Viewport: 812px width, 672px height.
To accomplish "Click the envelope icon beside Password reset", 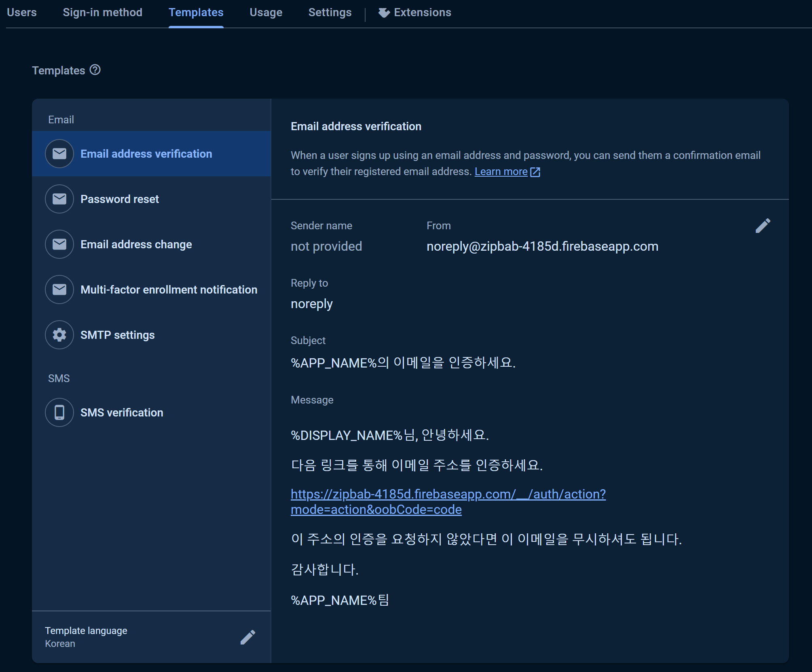I will tap(59, 199).
